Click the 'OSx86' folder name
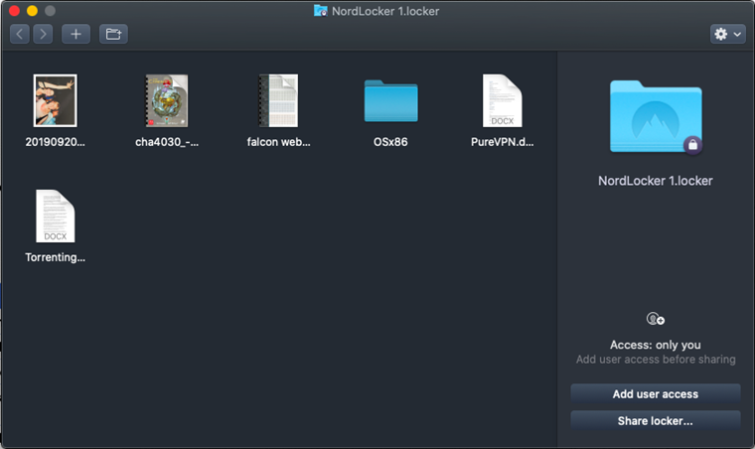 click(391, 142)
